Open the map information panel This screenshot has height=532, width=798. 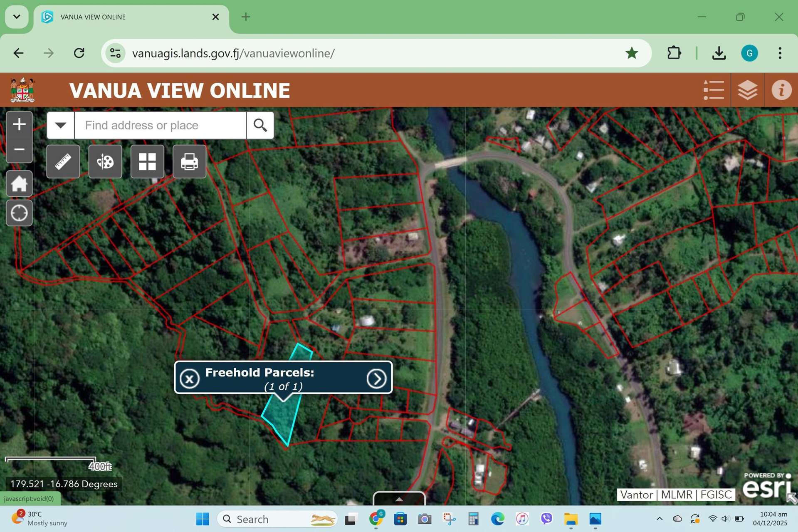(x=781, y=89)
